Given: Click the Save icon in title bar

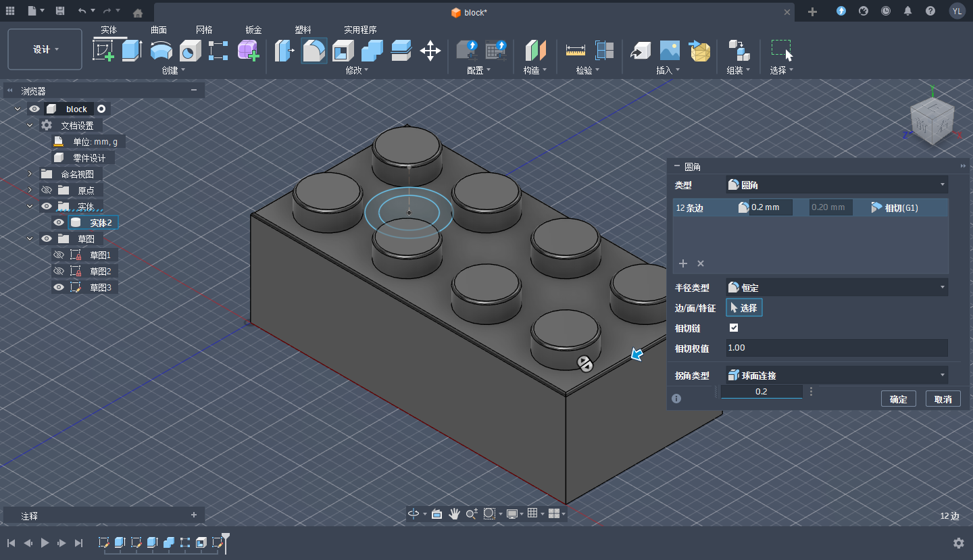Looking at the screenshot, I should (x=60, y=11).
